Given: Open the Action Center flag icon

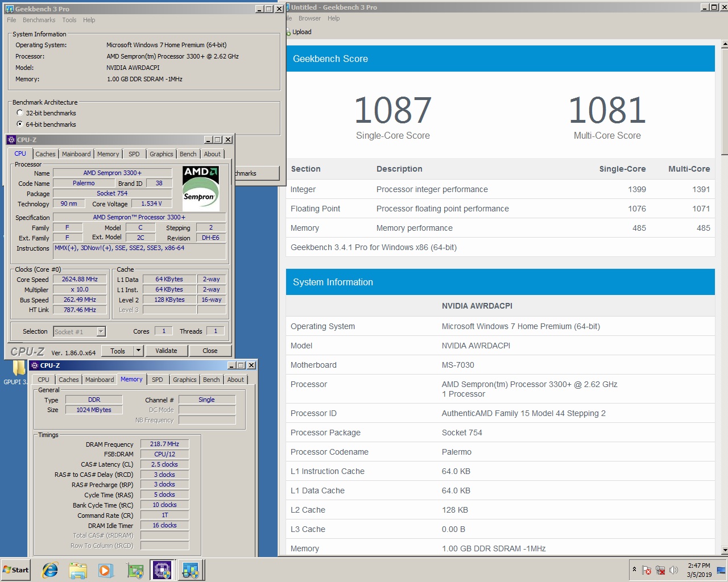Looking at the screenshot, I should [x=647, y=570].
